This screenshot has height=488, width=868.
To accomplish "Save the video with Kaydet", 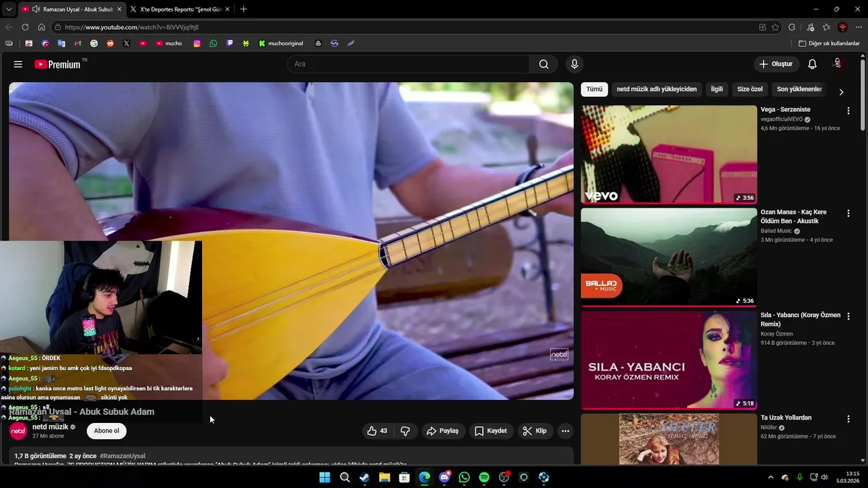I will pyautogui.click(x=490, y=431).
